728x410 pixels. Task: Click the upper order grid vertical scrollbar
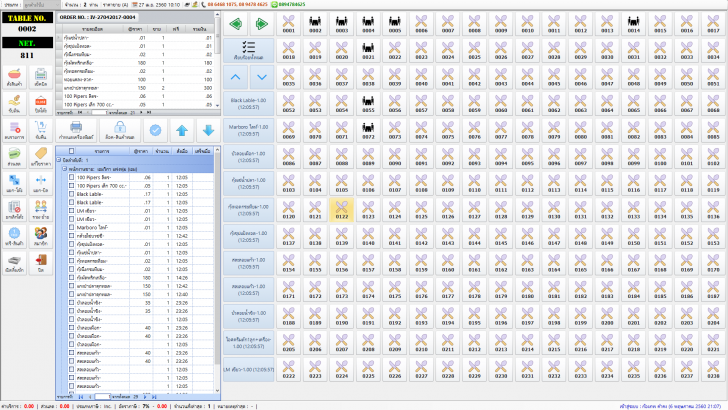[x=217, y=60]
